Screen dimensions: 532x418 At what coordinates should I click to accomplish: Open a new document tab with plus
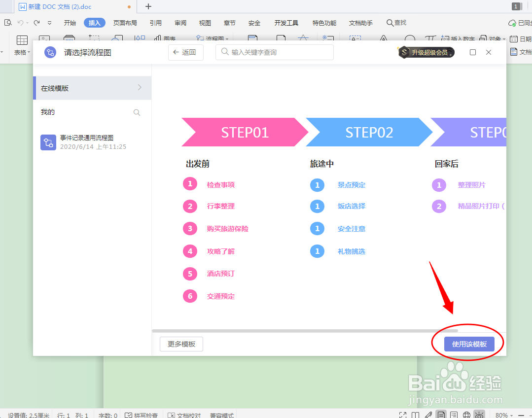pos(148,6)
